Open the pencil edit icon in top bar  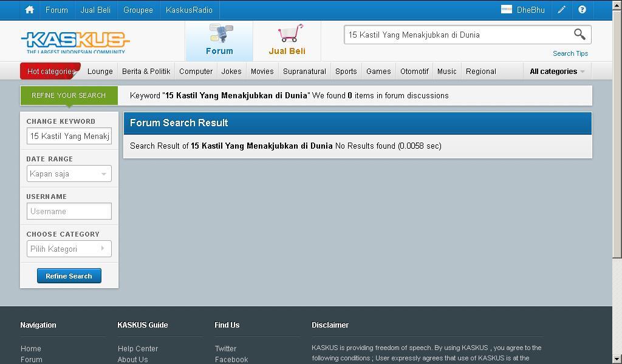561,10
